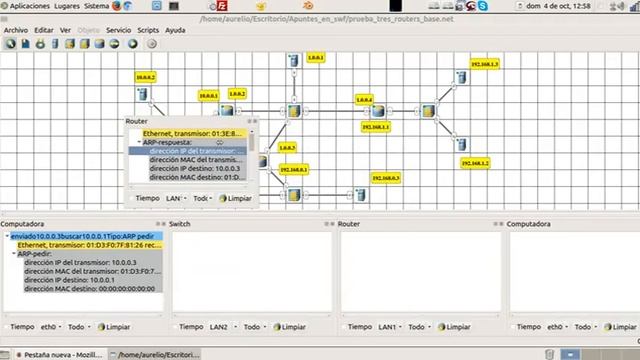Image resolution: width=640 pixels, height=360 pixels.
Task: Open LAN2 dropdown in Switch panel
Action: click(223, 327)
